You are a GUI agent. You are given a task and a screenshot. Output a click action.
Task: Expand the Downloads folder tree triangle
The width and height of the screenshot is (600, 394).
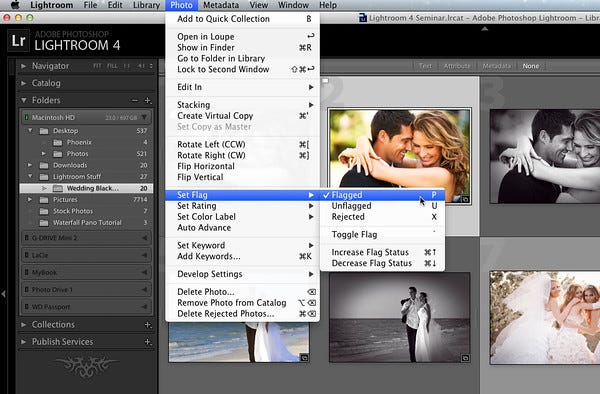pyautogui.click(x=30, y=165)
